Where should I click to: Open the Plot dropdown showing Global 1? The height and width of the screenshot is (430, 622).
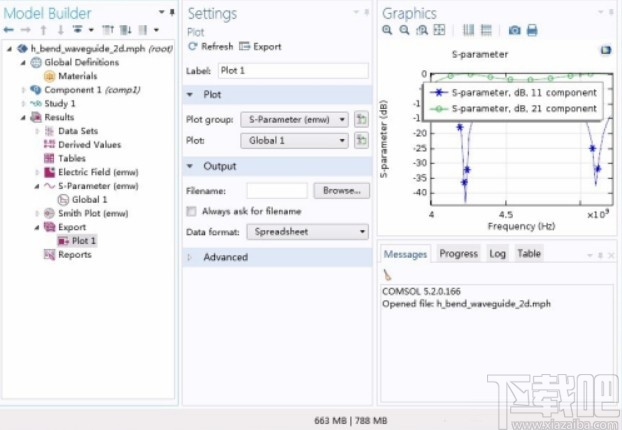coord(294,140)
